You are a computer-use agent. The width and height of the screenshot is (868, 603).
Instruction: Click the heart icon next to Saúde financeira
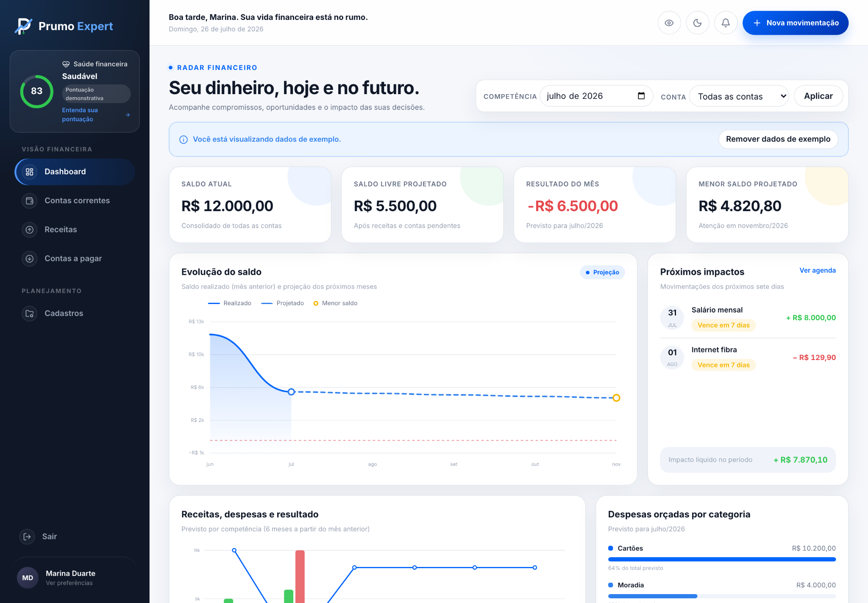[66, 64]
